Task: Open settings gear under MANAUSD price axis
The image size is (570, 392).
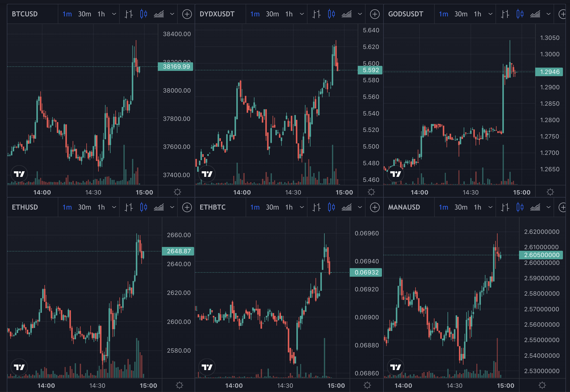Action: click(x=542, y=385)
